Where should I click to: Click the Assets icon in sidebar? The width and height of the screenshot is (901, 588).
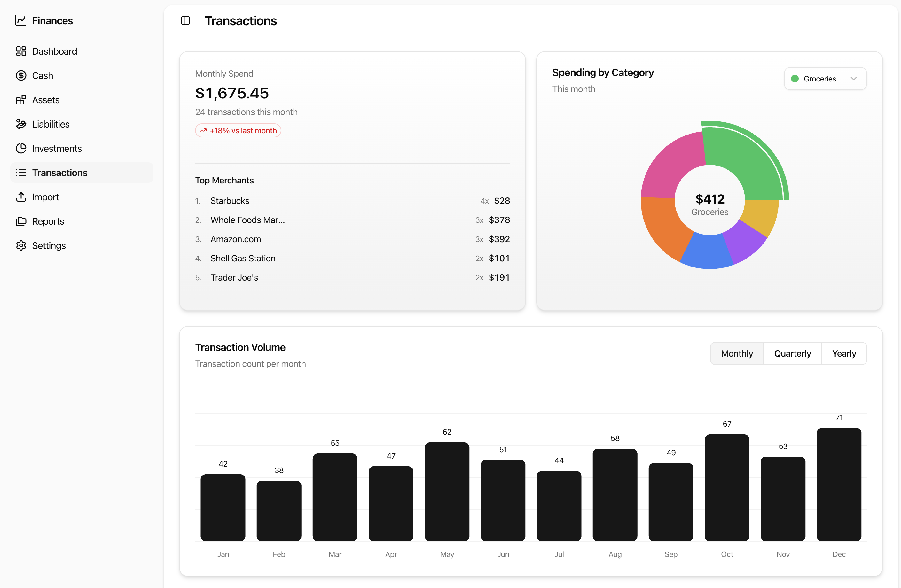tap(21, 99)
